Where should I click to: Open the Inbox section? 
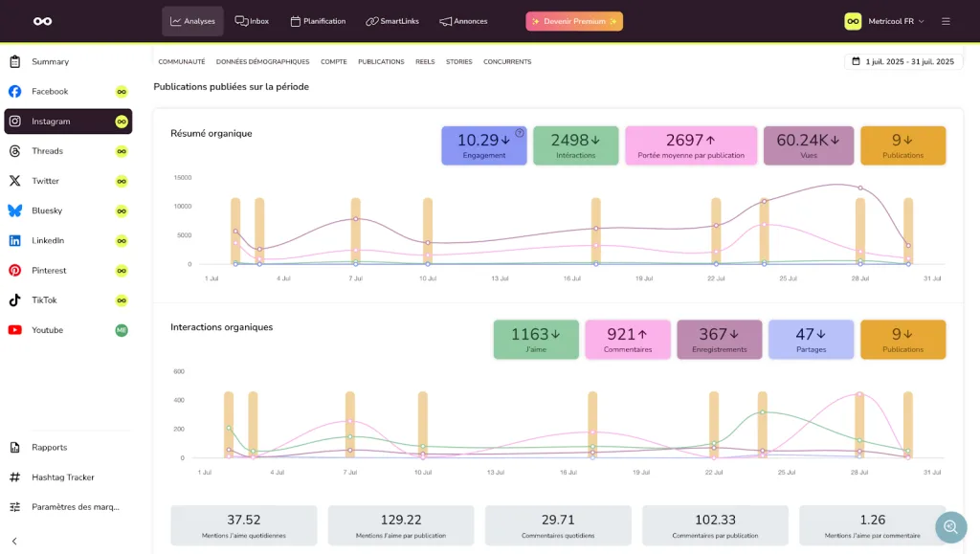(251, 19)
